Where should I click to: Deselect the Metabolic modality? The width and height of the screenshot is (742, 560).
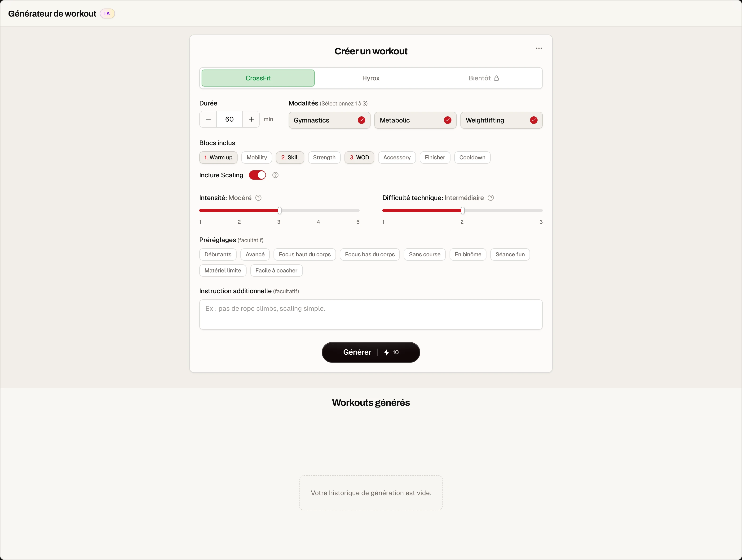[415, 120]
